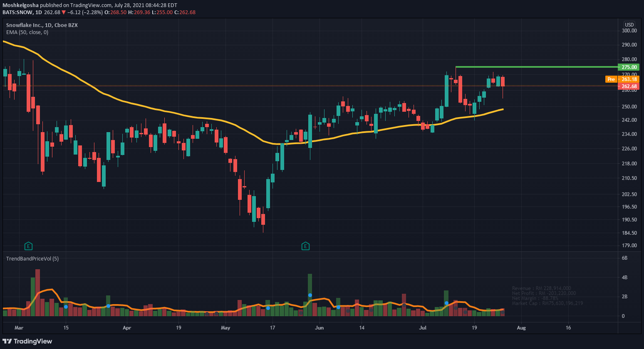Select the EMA (50, close, 0) indicator legend
Screen dimensions: 644x349
click(27, 32)
